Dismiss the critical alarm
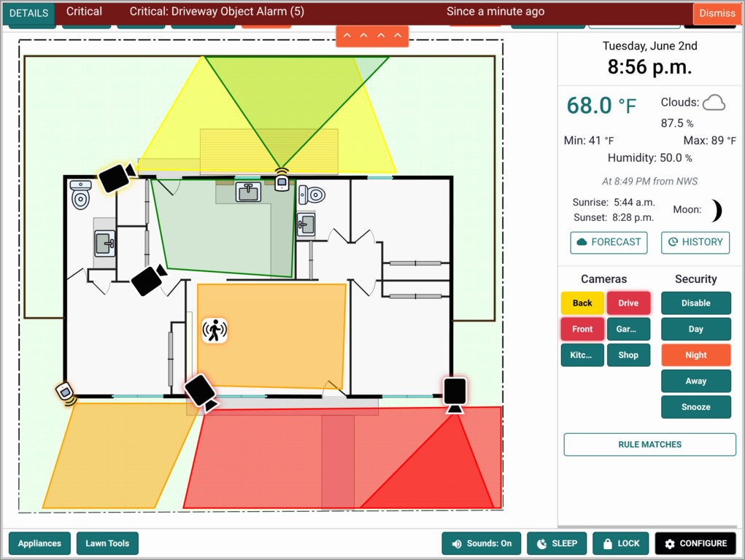The height and width of the screenshot is (560, 745). pyautogui.click(x=717, y=13)
